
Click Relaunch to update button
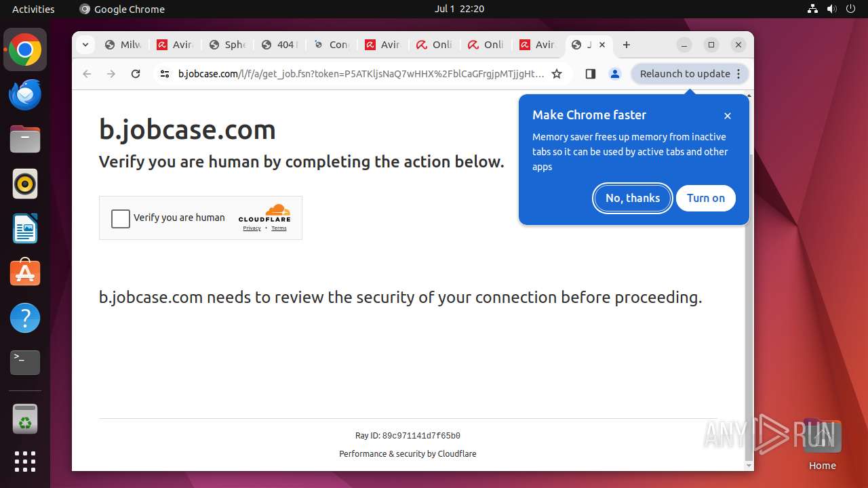690,74
